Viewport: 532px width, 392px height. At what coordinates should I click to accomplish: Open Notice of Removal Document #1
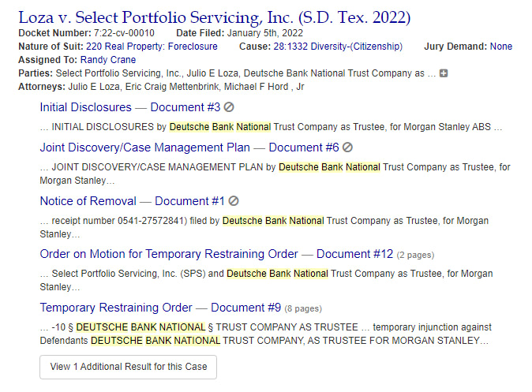pos(132,201)
